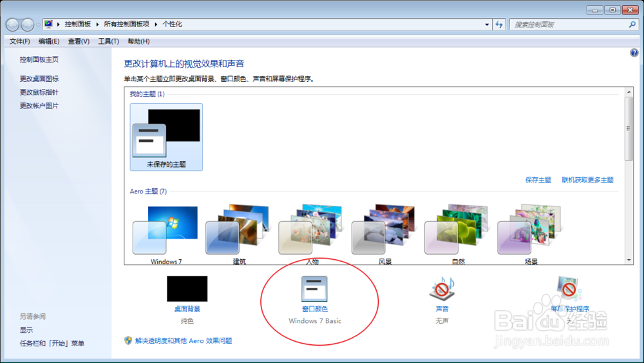Click the magnifier search icon
Image resolution: width=644 pixels, height=363 pixels.
click(632, 25)
